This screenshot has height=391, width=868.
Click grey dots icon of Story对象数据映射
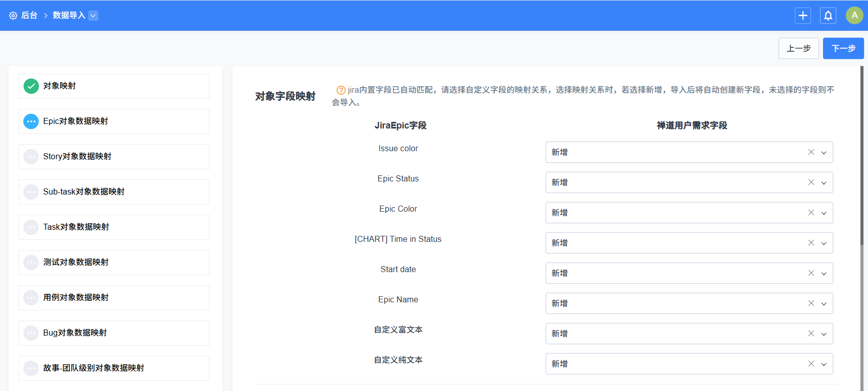coord(31,157)
